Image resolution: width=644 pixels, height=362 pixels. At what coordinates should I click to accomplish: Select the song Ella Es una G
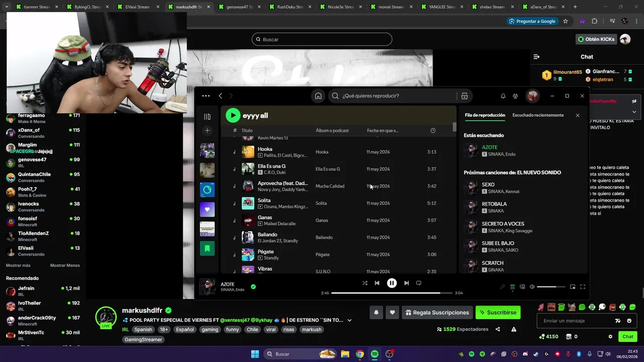tap(339, 169)
